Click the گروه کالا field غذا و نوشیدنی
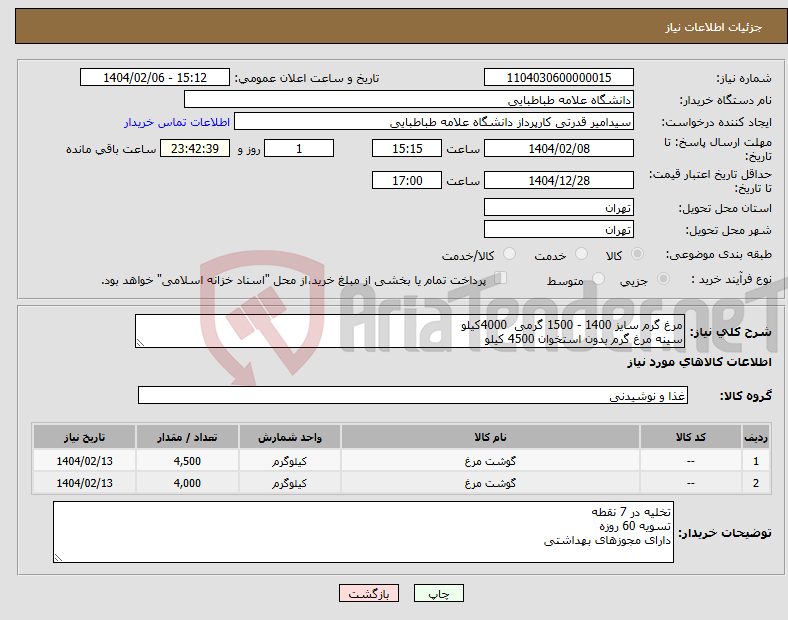This screenshot has height=620, width=788. [x=413, y=395]
